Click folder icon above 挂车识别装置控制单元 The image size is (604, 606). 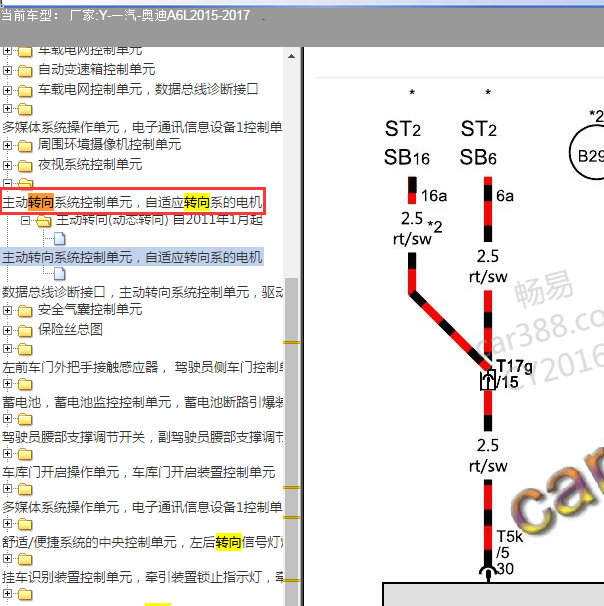pos(25,559)
